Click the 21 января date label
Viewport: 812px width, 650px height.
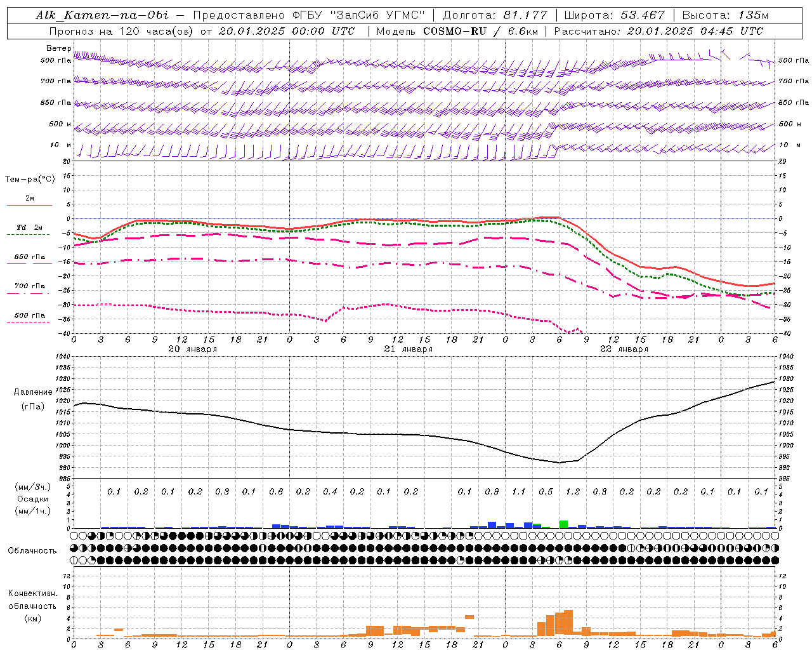point(409,349)
